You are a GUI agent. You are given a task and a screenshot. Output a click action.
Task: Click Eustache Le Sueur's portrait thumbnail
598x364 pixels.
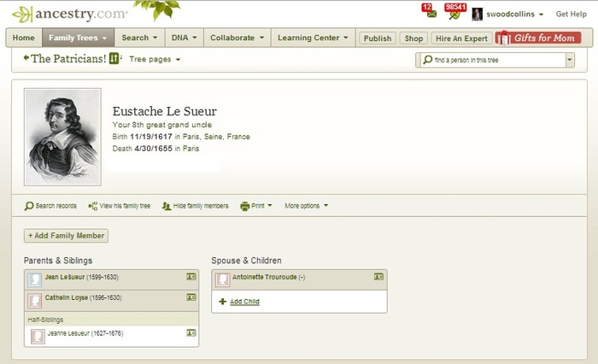tap(62, 136)
